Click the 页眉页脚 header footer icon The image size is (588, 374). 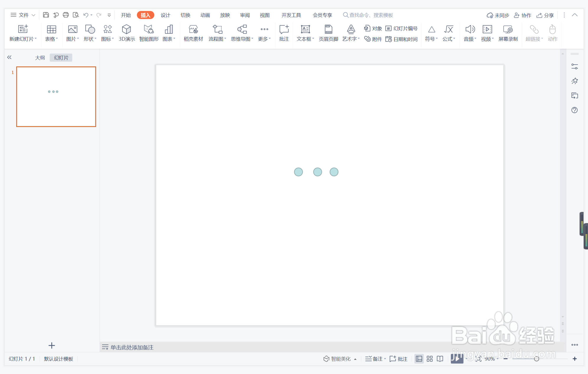328,29
